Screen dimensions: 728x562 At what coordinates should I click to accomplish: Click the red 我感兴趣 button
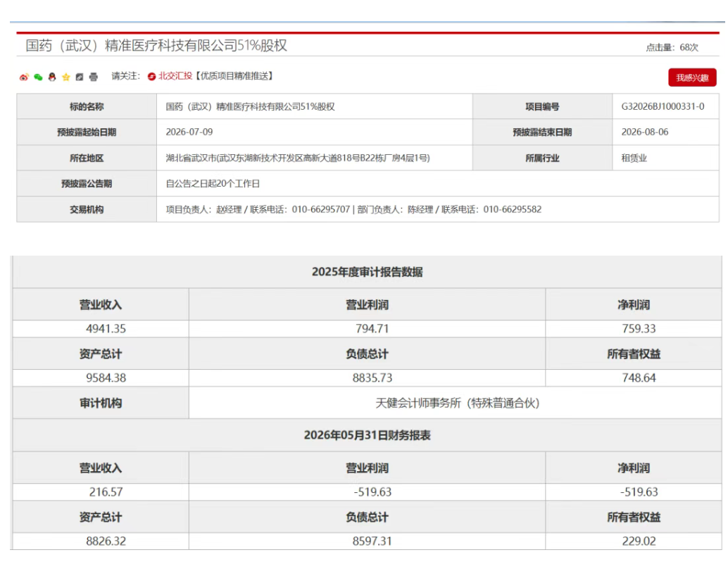click(692, 77)
